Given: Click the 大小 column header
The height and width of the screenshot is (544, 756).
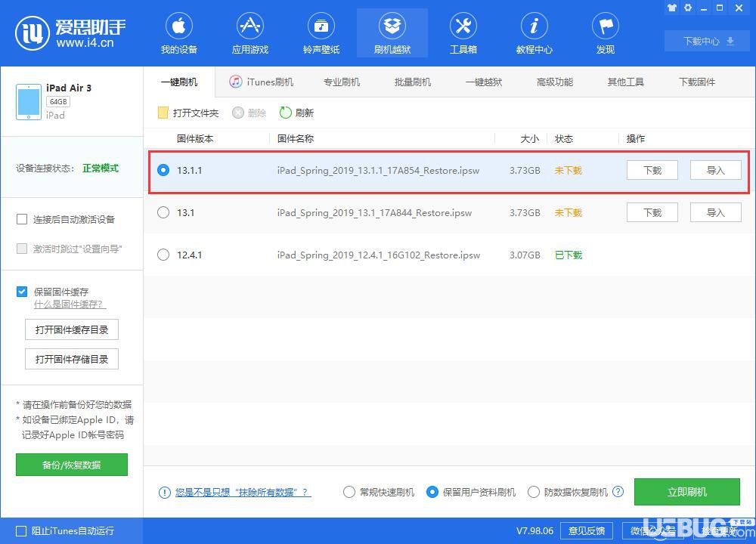Looking at the screenshot, I should point(529,139).
